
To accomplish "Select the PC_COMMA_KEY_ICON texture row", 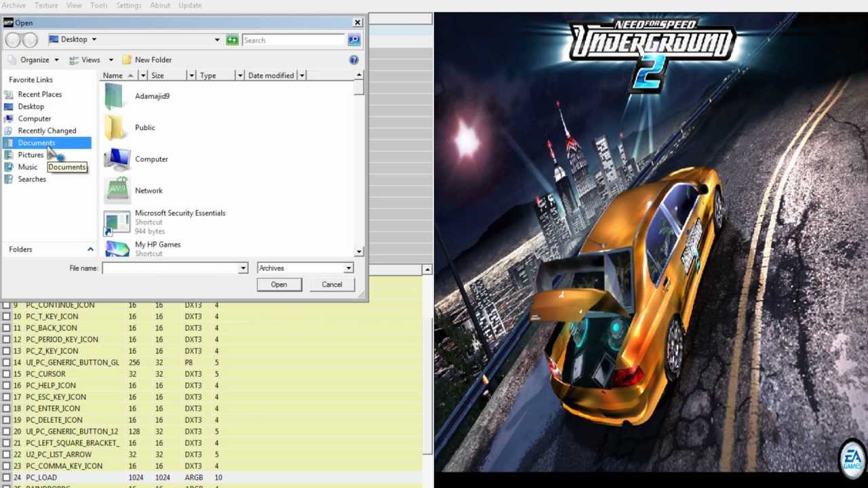I will (211, 466).
